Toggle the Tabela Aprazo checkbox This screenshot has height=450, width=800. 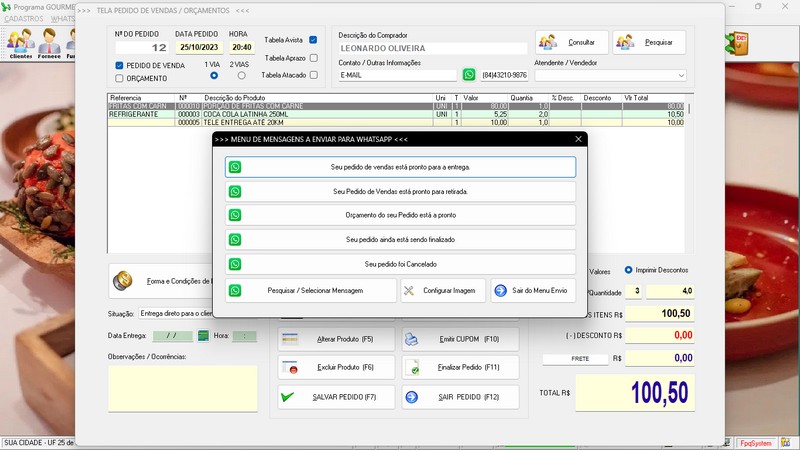313,58
